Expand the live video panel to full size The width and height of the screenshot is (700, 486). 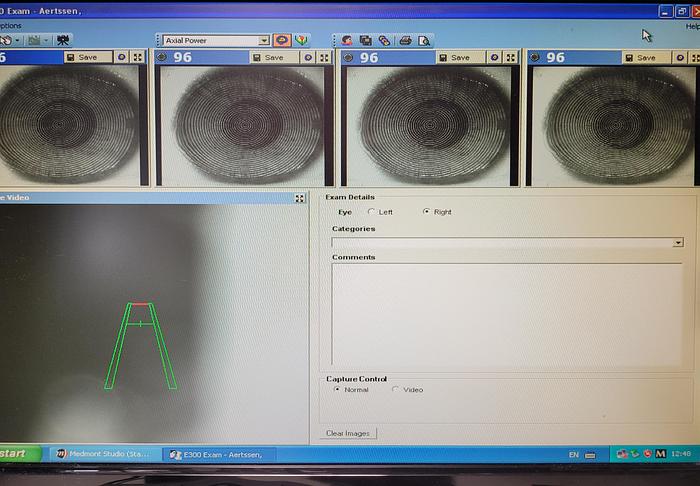click(x=300, y=198)
